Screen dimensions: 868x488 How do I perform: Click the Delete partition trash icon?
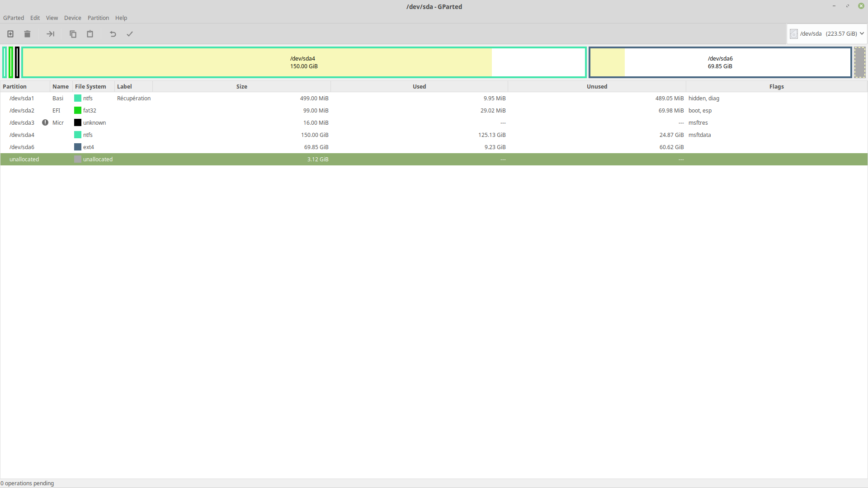point(27,34)
